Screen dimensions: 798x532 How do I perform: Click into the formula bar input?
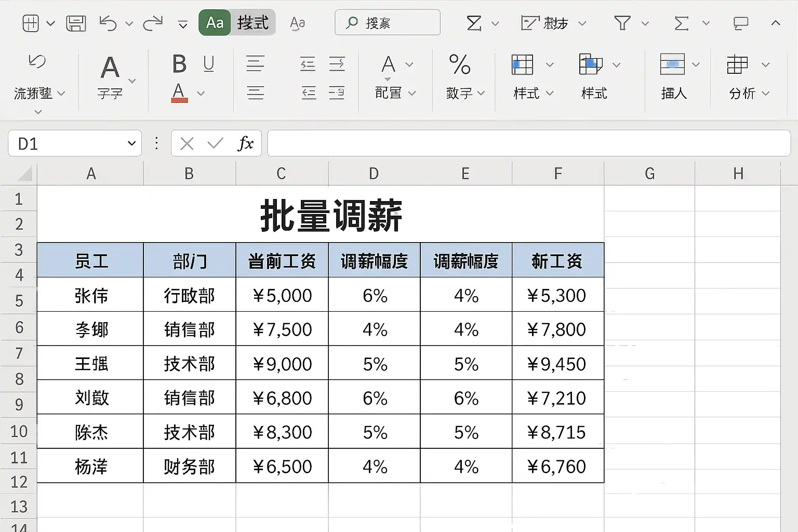[529, 143]
